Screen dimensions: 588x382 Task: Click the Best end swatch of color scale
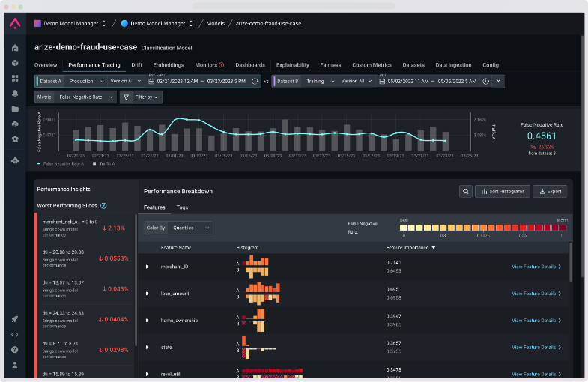click(404, 228)
